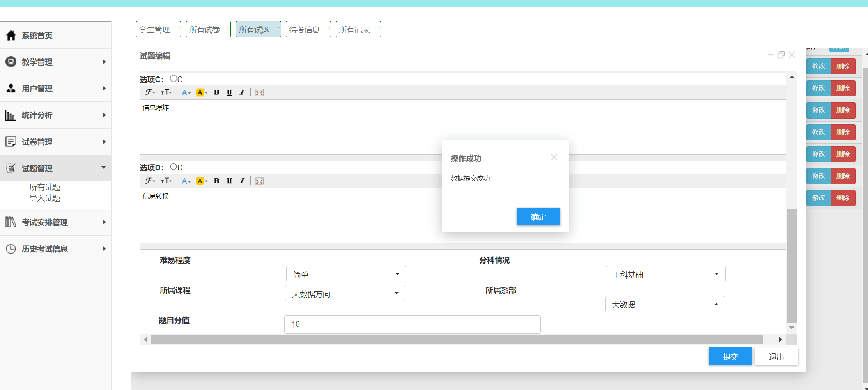Click the 用户管理 person icon
Image resolution: width=868 pixels, height=390 pixels.
11,89
